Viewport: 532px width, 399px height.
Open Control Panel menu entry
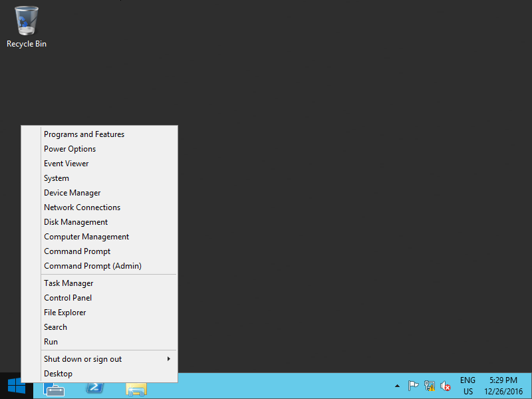[68, 298]
